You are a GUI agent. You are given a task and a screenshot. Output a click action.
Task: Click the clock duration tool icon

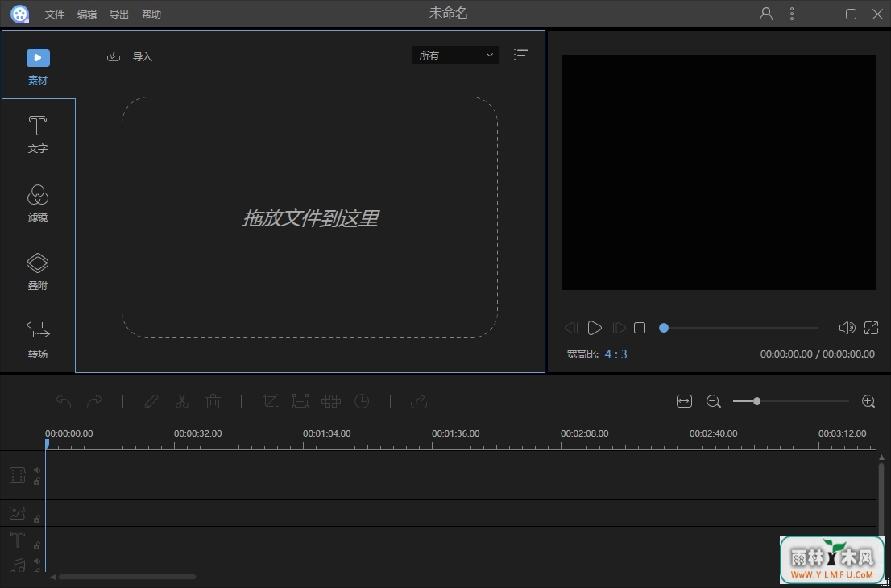(362, 401)
